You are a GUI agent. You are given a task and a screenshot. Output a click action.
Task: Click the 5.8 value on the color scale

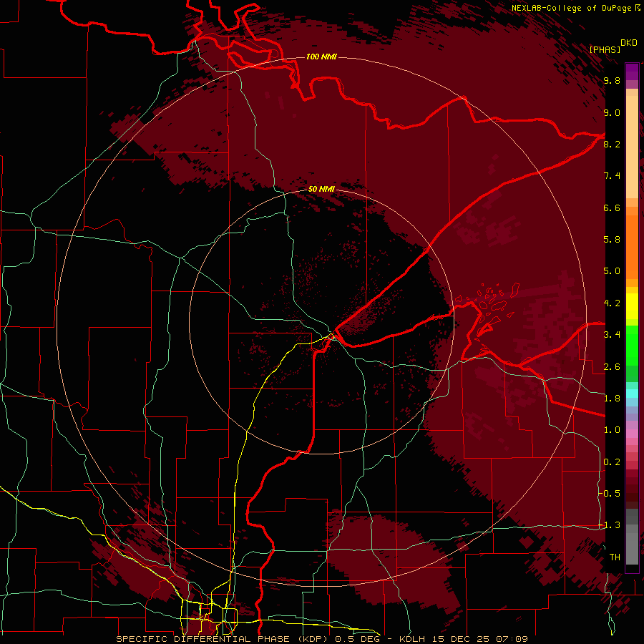[x=612, y=240]
